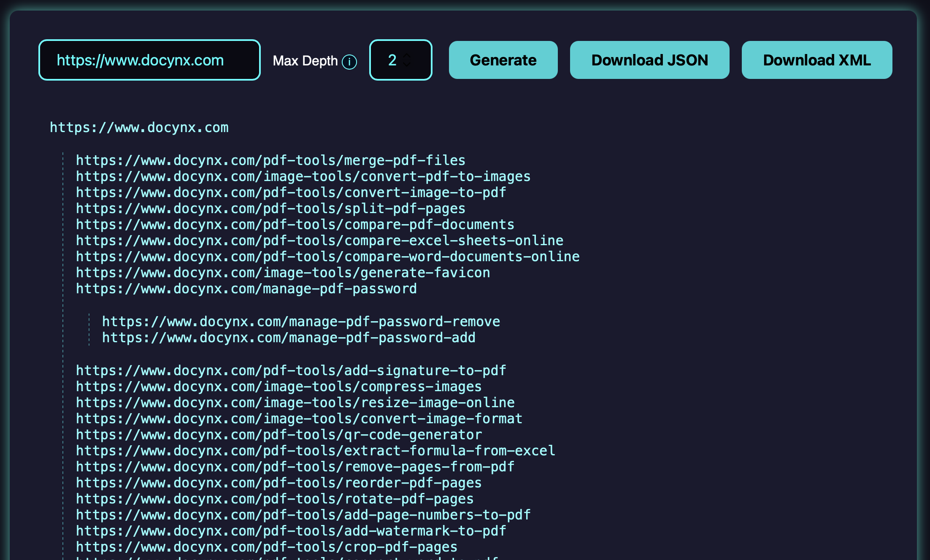Open the add-page-numbers-to-pdf link
This screenshot has width=930, height=560.
click(x=303, y=515)
